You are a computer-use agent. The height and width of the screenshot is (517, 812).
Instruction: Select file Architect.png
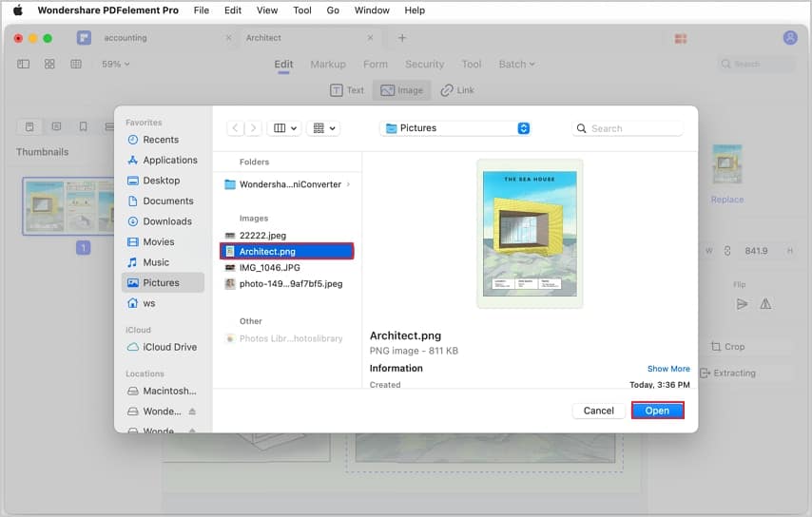tap(287, 252)
